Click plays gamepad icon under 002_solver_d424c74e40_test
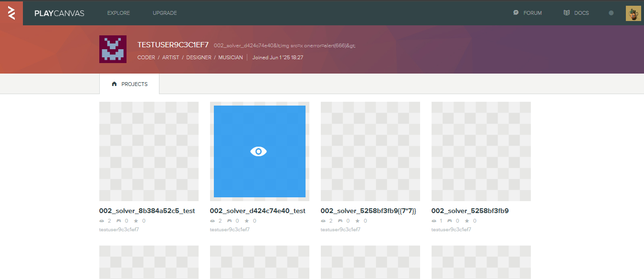The height and width of the screenshot is (279, 644). point(229,221)
